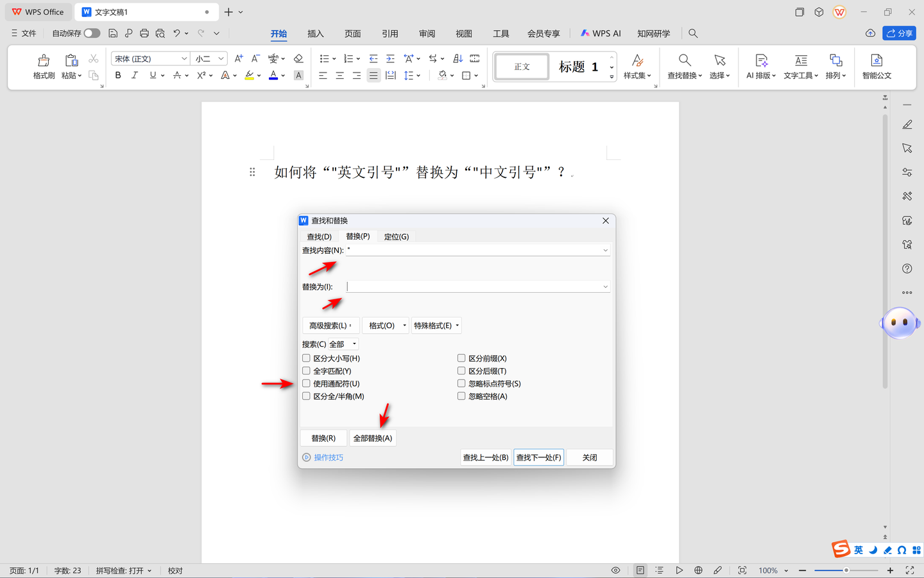Apply underline with the U icon

point(153,75)
